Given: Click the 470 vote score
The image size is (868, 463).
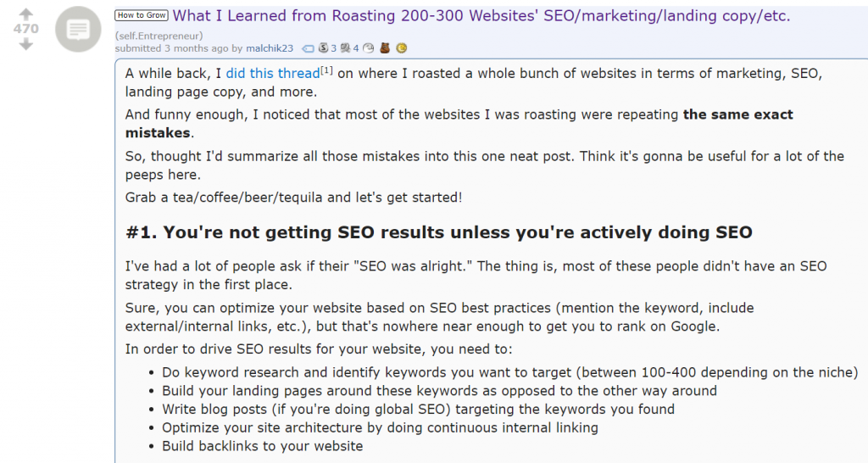Looking at the screenshot, I should coord(26,29).
